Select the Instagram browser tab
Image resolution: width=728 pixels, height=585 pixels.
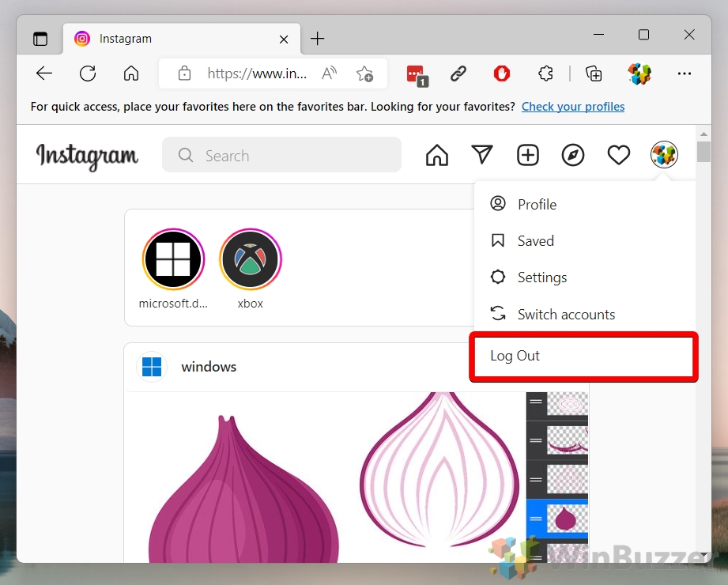click(182, 39)
